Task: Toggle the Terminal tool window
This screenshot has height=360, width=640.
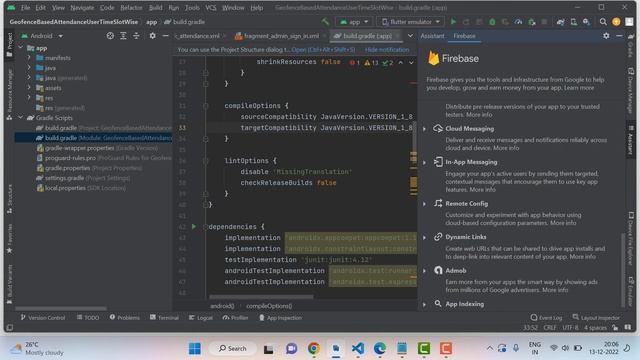Action: (x=164, y=318)
